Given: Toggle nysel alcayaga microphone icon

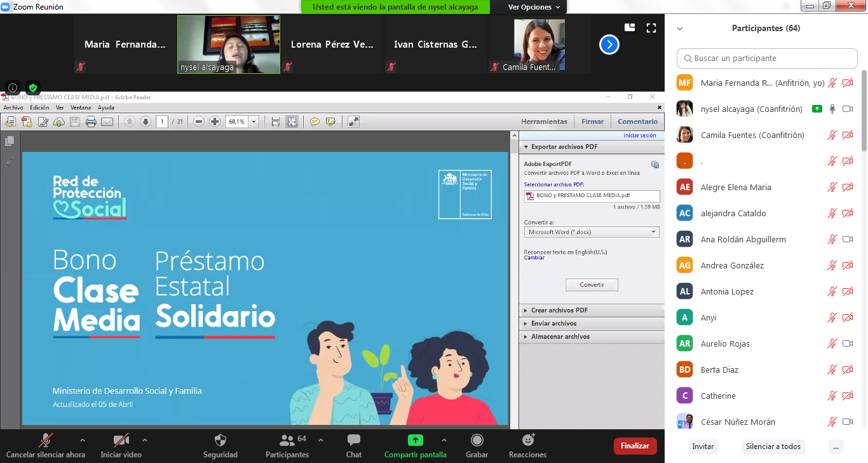Looking at the screenshot, I should (832, 109).
